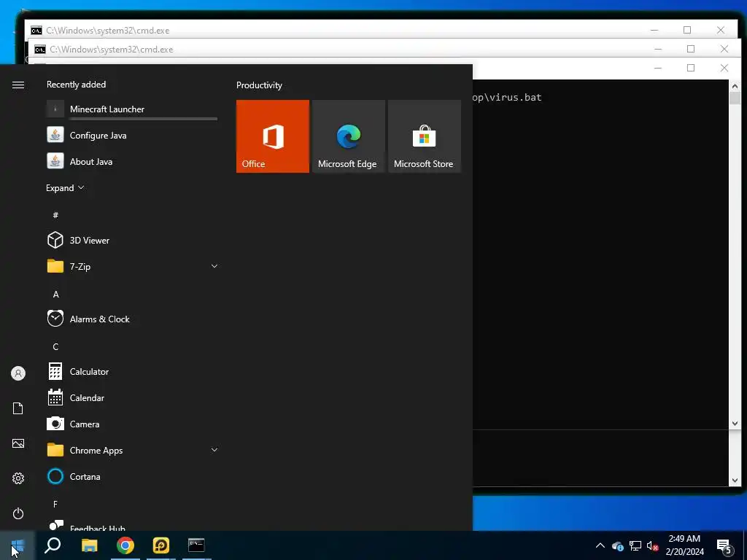
Task: Open File Explorer from taskbar
Action: pyautogui.click(x=89, y=545)
